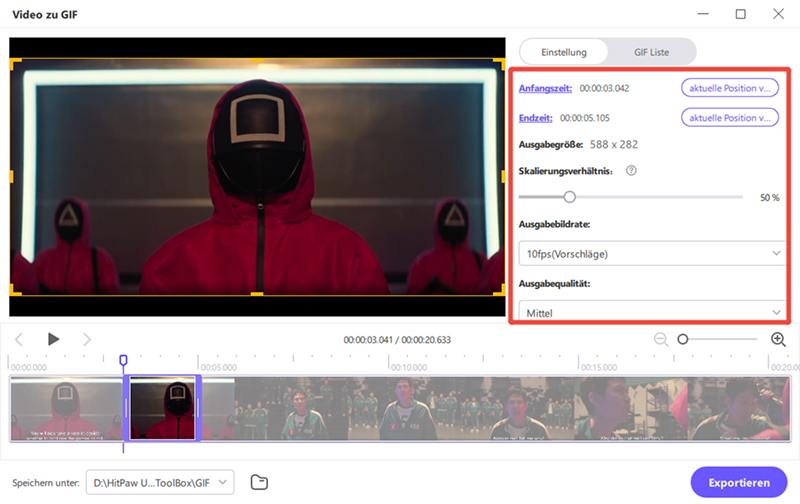Click the timeline zoom slider handle
Viewport: 800px width, 504px height.
tap(683, 339)
